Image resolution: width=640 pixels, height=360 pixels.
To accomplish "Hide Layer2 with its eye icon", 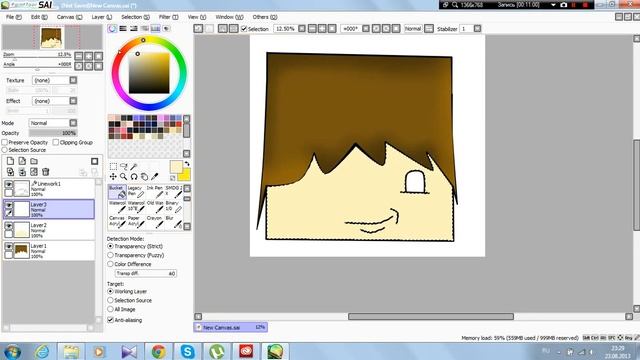I will click(x=8, y=226).
